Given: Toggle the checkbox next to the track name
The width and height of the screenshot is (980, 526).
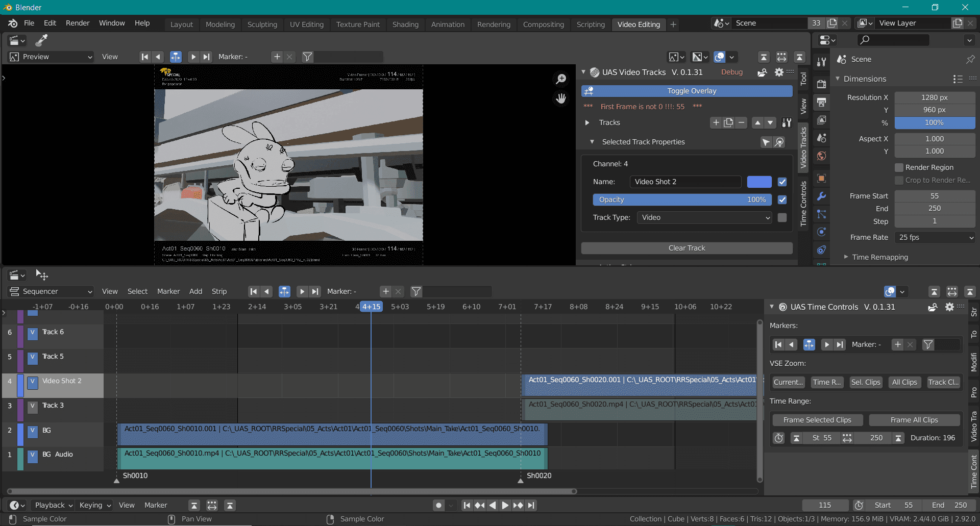Looking at the screenshot, I should (782, 182).
